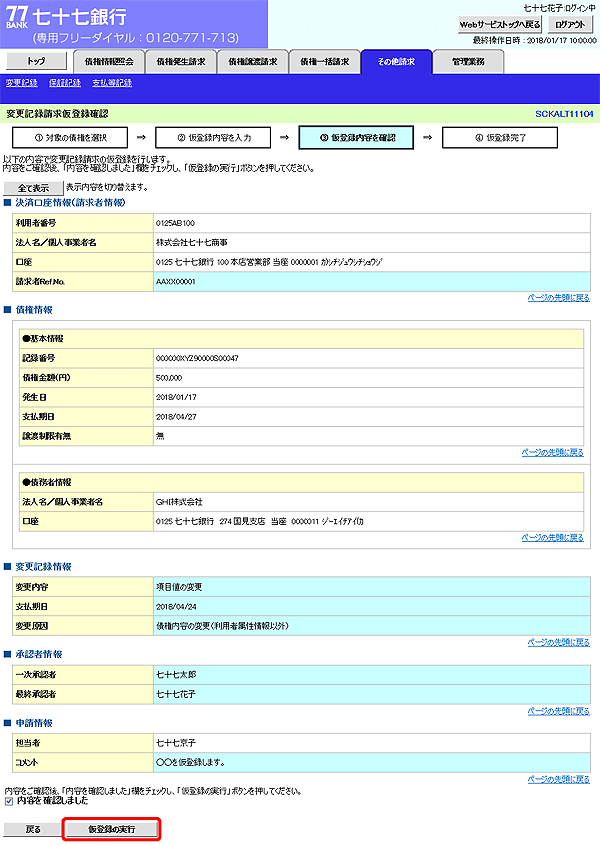Click the 一次承認者 value 七十七太郎
600x845 pixels.
[x=176, y=674]
